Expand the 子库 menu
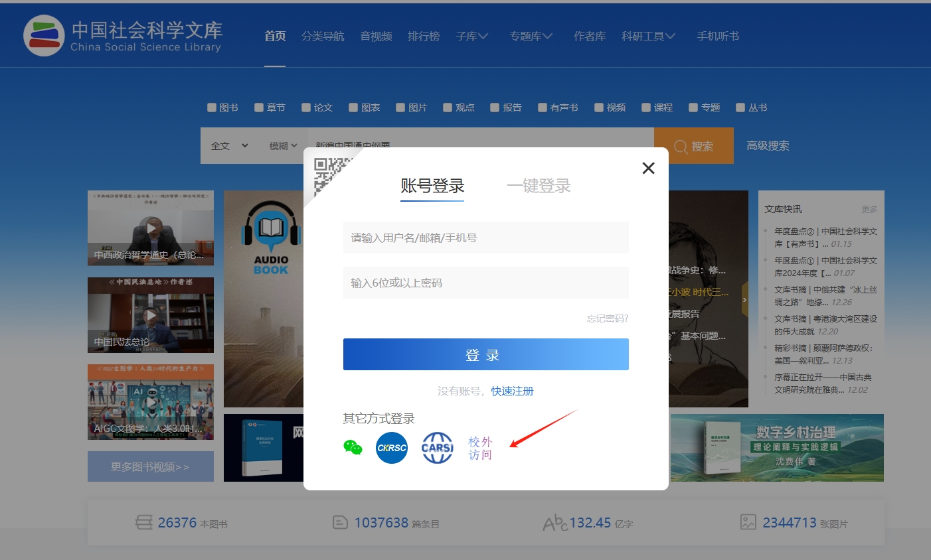931x560 pixels. click(x=471, y=36)
